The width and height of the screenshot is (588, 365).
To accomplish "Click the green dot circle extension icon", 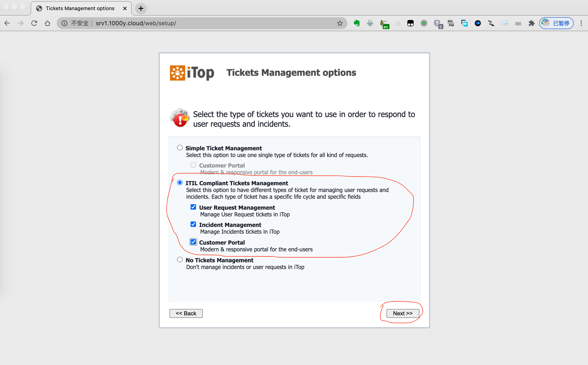I will (424, 23).
